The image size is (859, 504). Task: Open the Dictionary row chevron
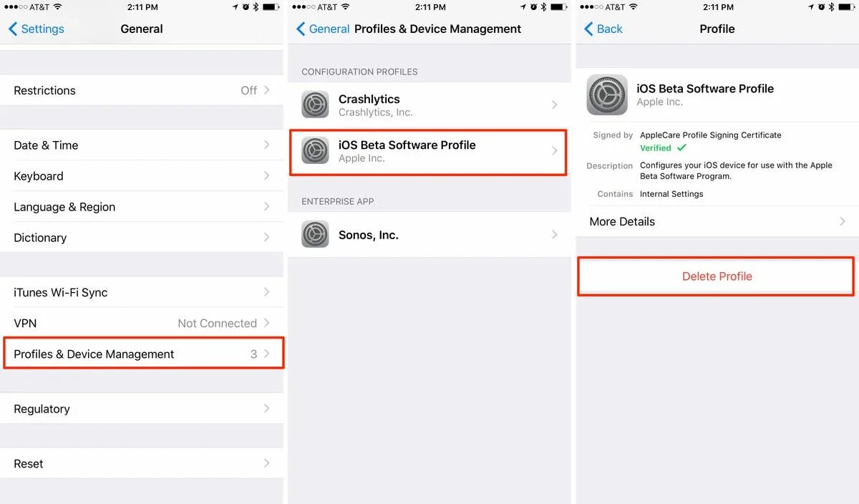coord(267,237)
